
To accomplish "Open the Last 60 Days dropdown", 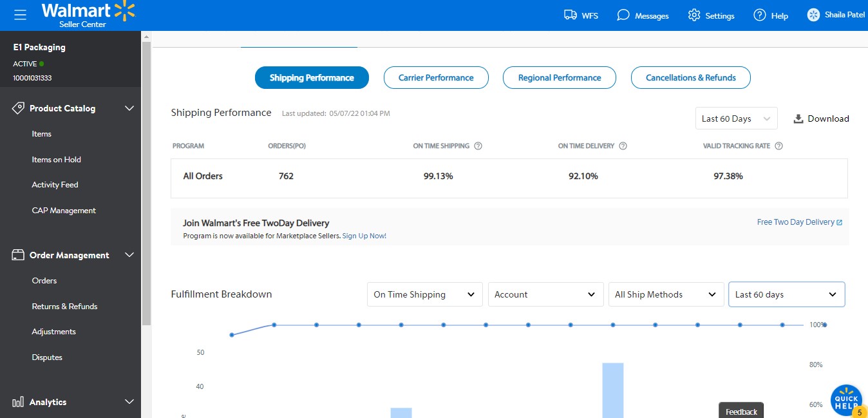I will (736, 119).
